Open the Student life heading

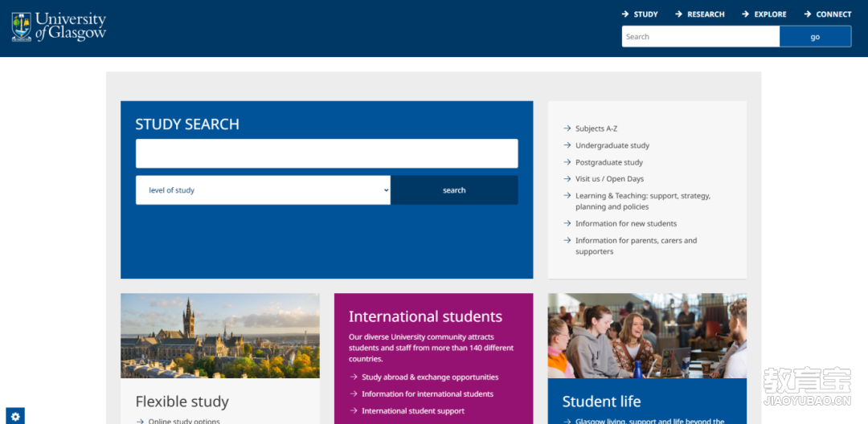pos(602,402)
